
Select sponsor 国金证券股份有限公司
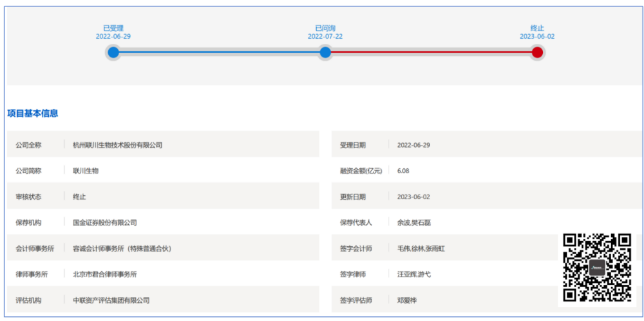pyautogui.click(x=105, y=222)
